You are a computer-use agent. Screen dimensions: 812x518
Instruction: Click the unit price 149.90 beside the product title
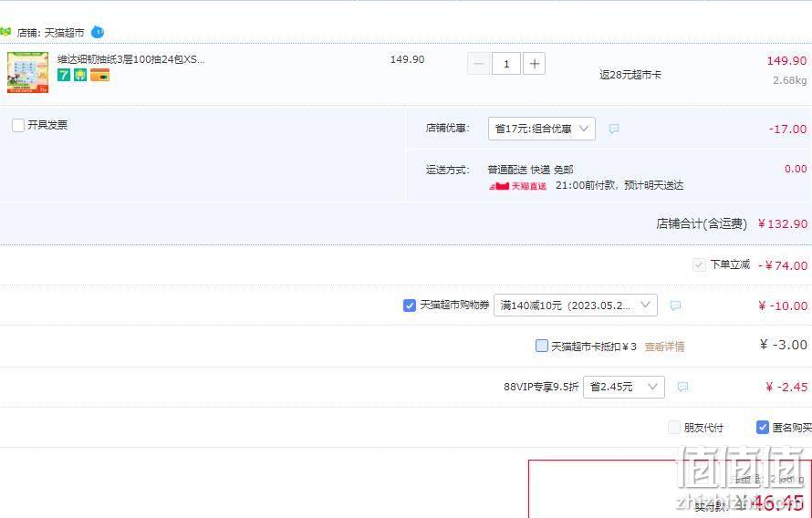pos(407,59)
